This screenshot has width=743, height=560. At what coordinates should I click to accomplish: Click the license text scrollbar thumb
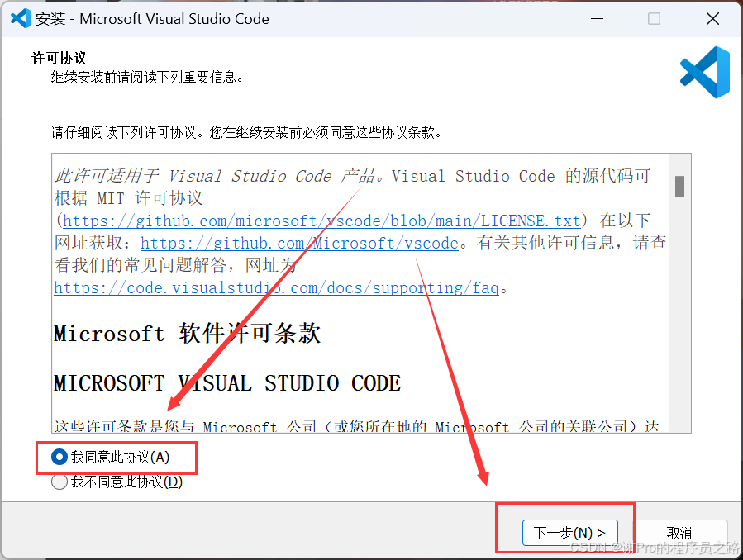click(679, 187)
